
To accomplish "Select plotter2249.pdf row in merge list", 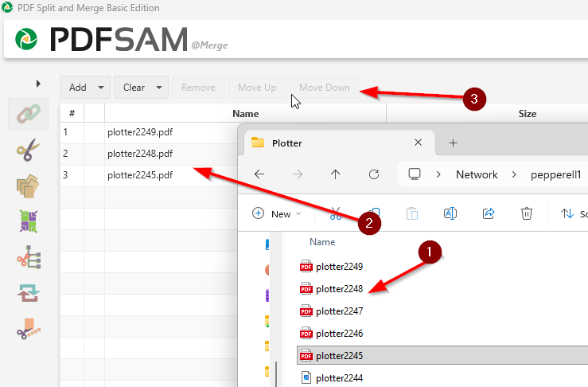I will pos(149,132).
